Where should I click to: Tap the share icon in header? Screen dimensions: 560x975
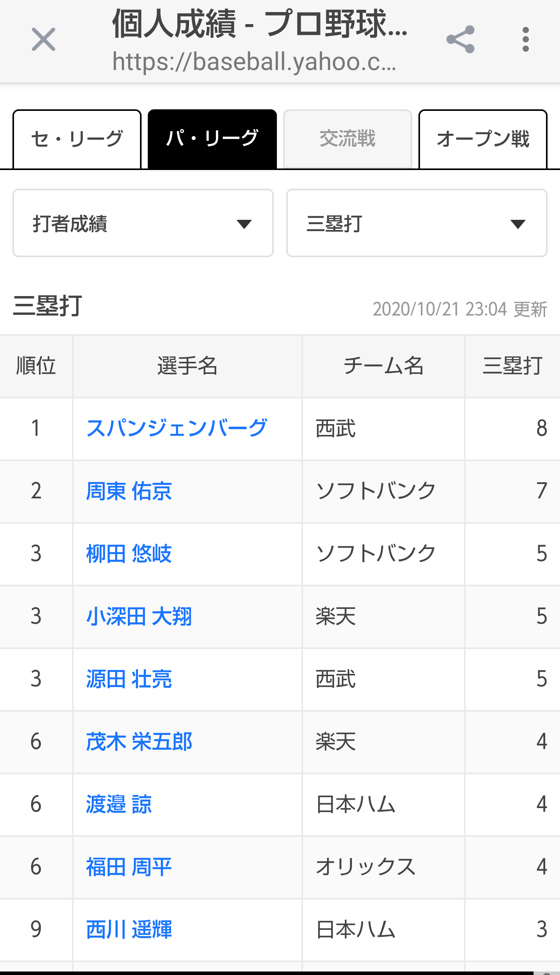pyautogui.click(x=460, y=39)
